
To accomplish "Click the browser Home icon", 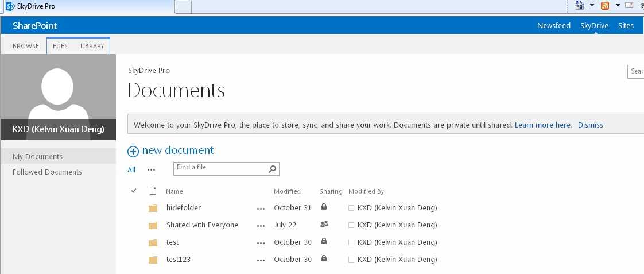I will click(x=580, y=5).
